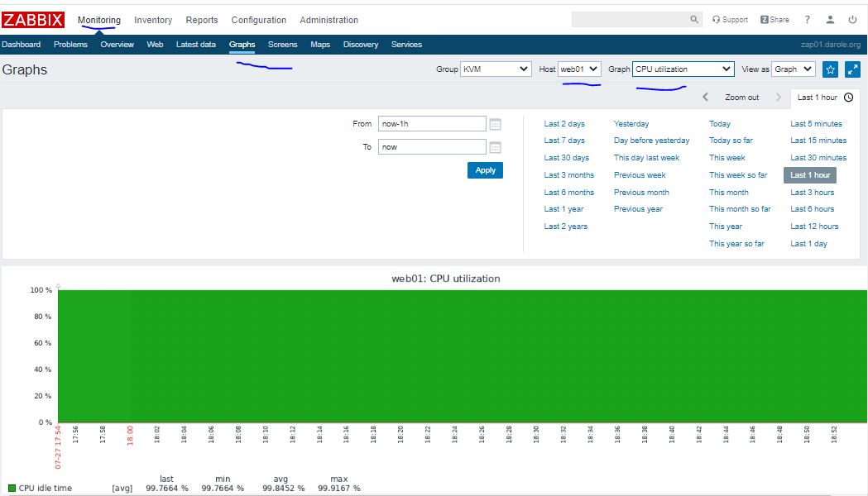
Task: Select the highlighted Last 1 hour range
Action: (x=810, y=175)
